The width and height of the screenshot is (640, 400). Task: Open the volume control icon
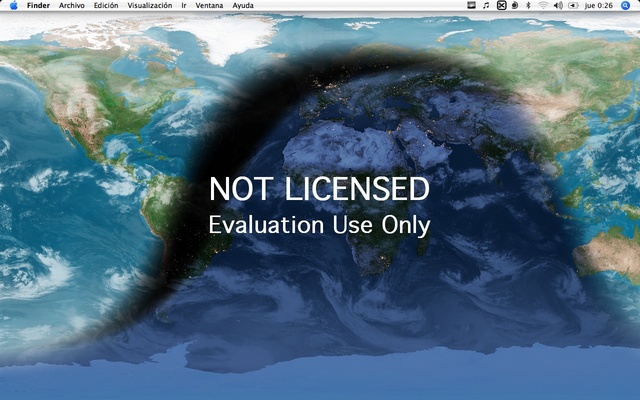[558, 5]
